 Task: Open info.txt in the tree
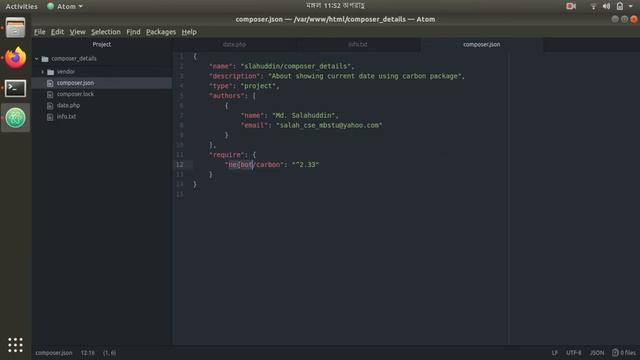(x=66, y=117)
